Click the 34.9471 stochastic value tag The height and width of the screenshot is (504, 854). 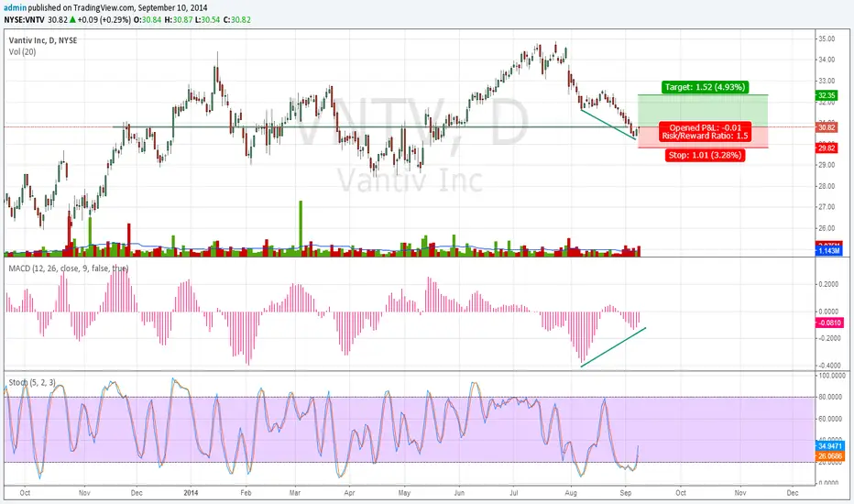pyautogui.click(x=829, y=445)
